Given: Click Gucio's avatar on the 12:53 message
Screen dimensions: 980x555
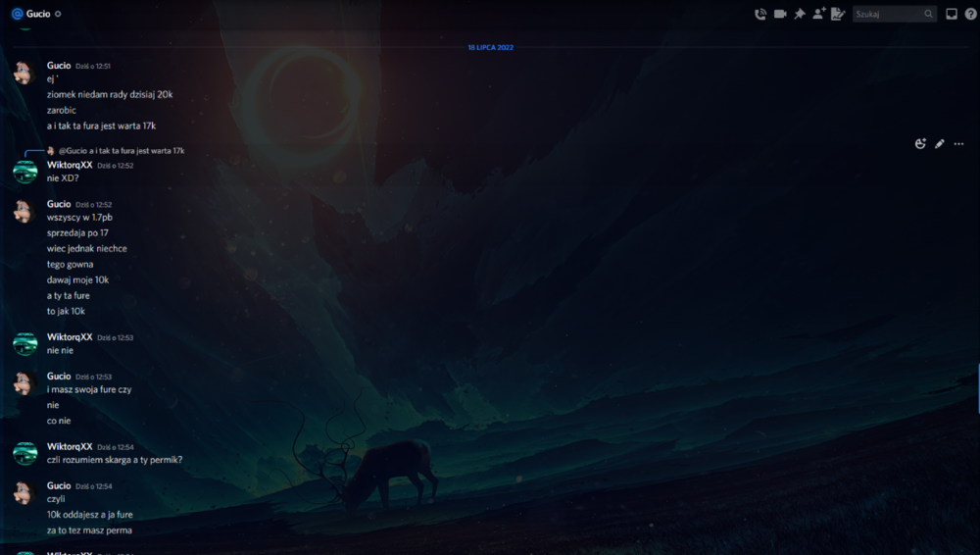Looking at the screenshot, I should tap(24, 383).
